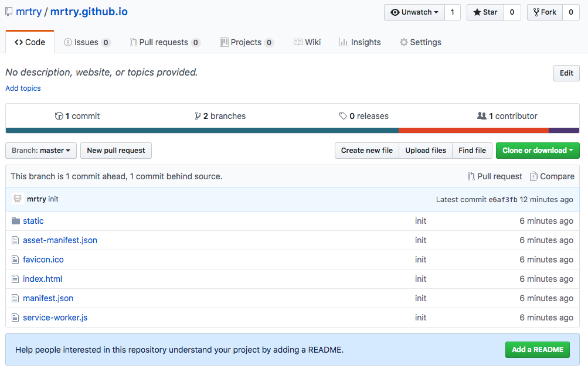The height and width of the screenshot is (372, 588).
Task: Click the contributors people icon
Action: click(482, 116)
